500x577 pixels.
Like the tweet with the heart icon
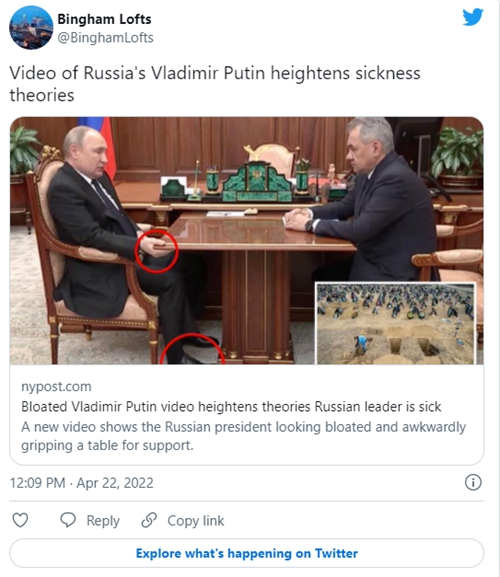(20, 520)
